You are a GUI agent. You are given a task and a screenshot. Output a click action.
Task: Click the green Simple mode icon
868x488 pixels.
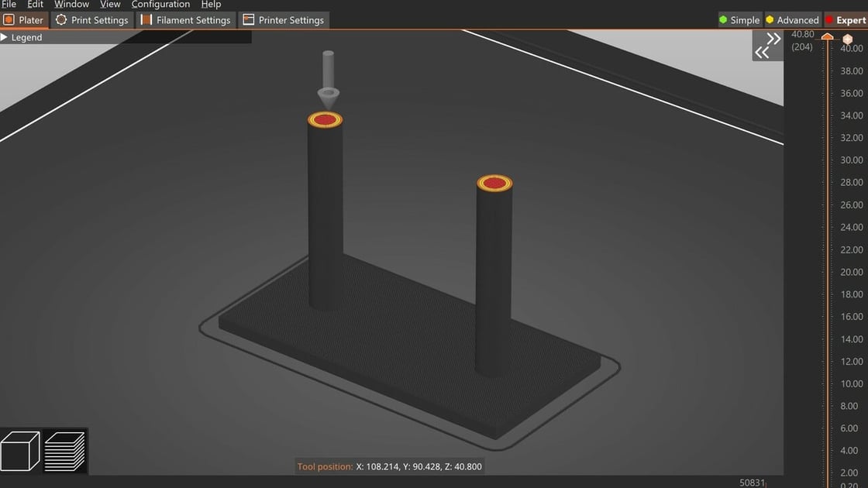pyautogui.click(x=724, y=19)
